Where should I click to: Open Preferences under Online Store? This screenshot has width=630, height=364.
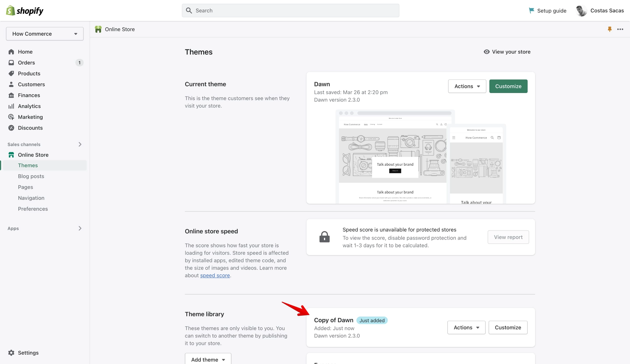(x=33, y=209)
